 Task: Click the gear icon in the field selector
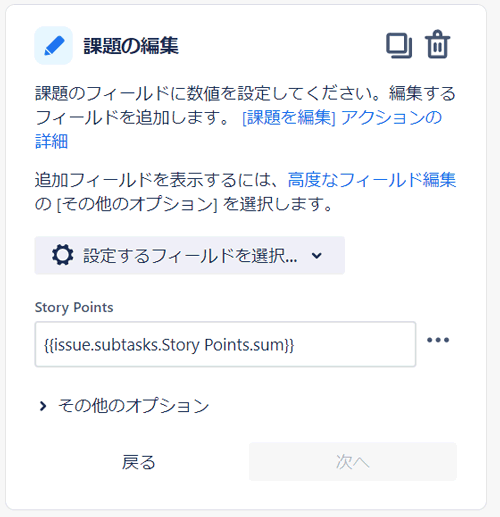(63, 255)
